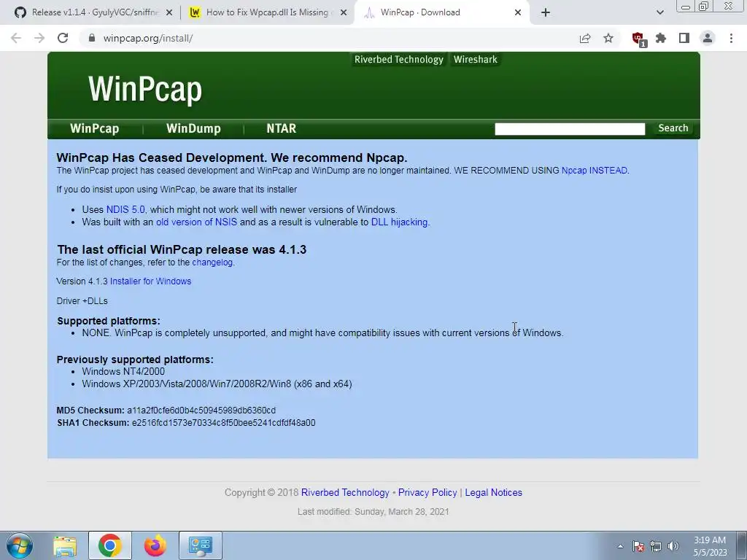Image resolution: width=747 pixels, height=560 pixels.
Task: Follow the Npcap INSTEAD link
Action: pyautogui.click(x=594, y=171)
